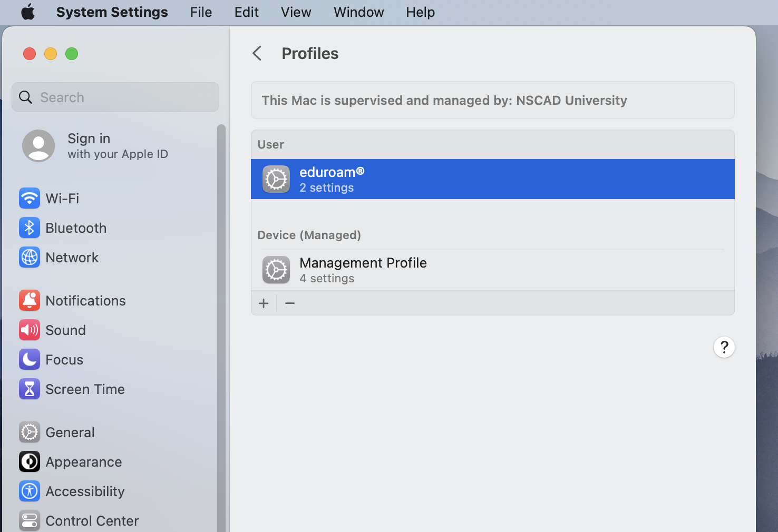Image resolution: width=778 pixels, height=532 pixels.
Task: Open the System Settings menu
Action: pyautogui.click(x=112, y=12)
